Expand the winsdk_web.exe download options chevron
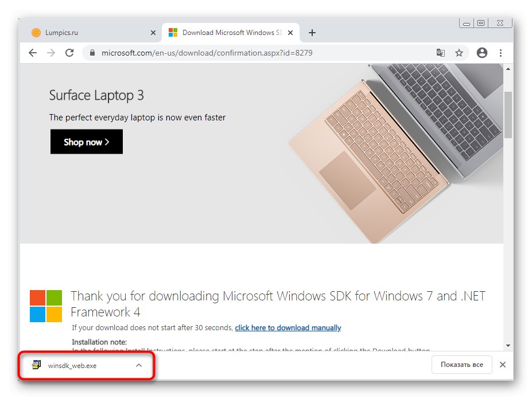Screen dimensions: 532x399 tap(139, 365)
